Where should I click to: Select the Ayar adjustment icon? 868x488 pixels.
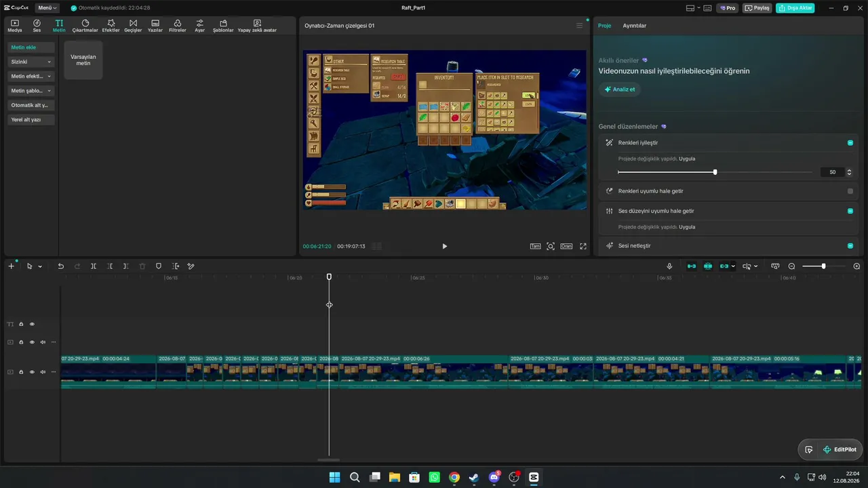199,26
